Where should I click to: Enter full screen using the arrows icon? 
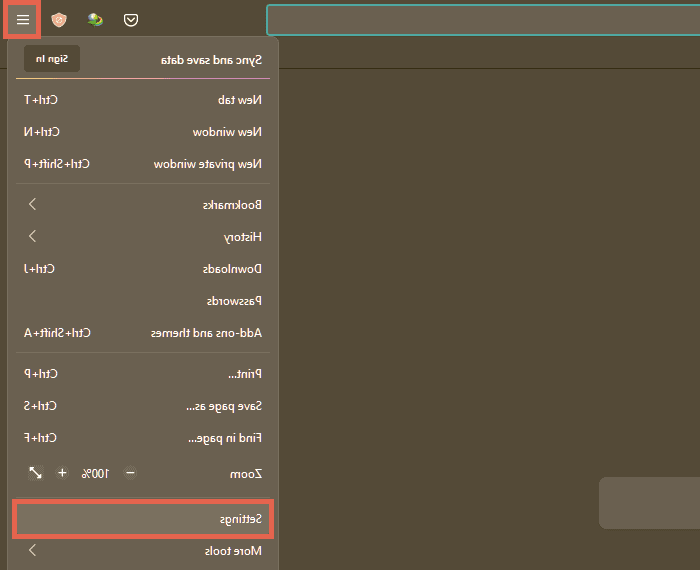coord(35,472)
